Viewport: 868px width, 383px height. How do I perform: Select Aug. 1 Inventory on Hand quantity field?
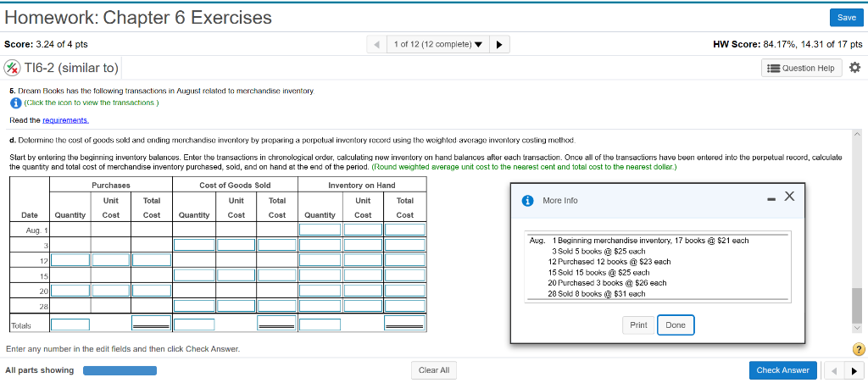[320, 230]
